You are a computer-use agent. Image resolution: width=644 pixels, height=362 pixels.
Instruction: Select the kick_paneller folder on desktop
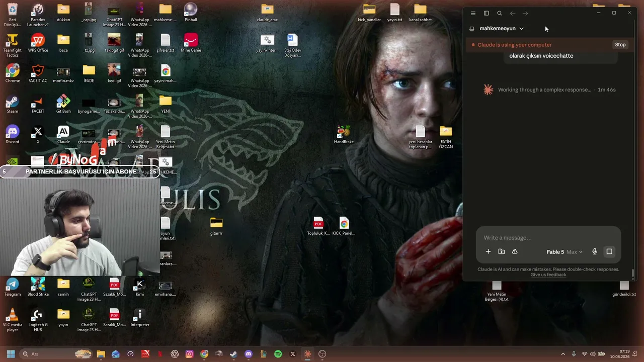point(369,13)
